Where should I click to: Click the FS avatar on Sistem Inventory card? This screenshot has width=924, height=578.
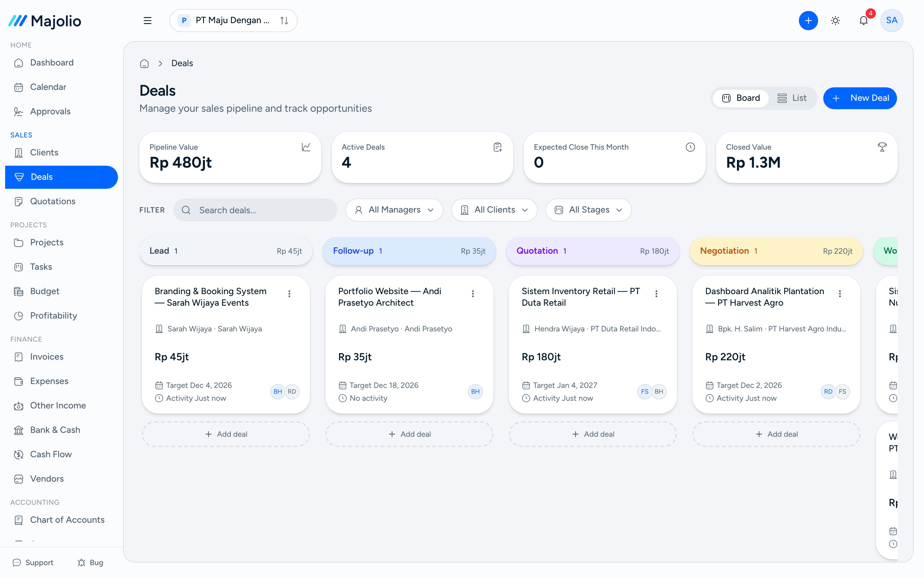[645, 391]
